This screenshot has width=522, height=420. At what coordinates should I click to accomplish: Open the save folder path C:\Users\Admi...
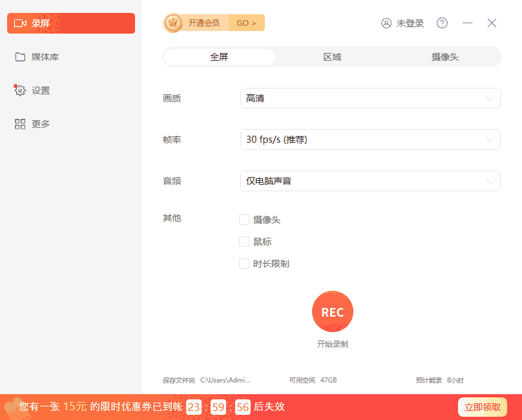tap(225, 380)
